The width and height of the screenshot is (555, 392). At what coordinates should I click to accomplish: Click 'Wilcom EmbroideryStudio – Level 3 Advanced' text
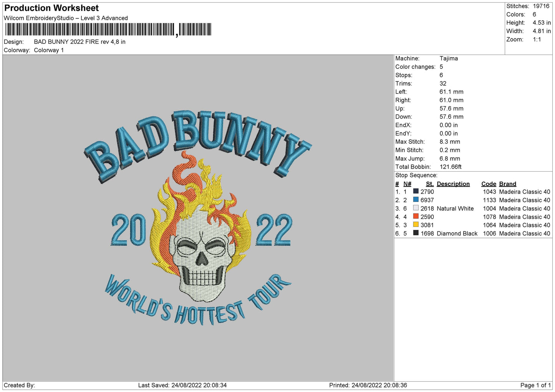click(x=66, y=18)
